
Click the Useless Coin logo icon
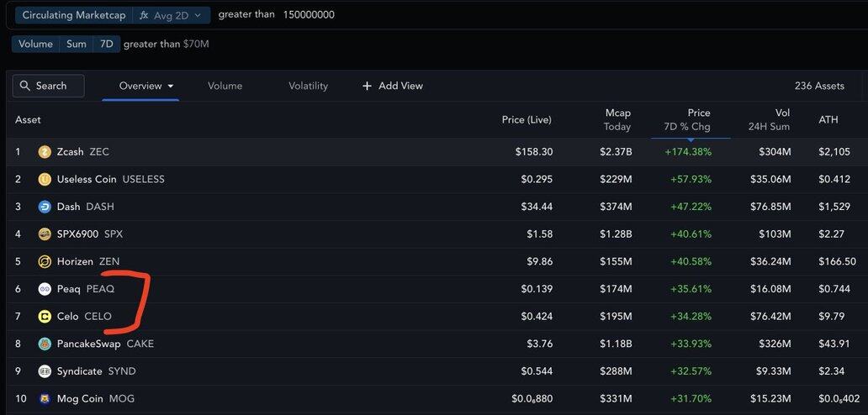[45, 179]
